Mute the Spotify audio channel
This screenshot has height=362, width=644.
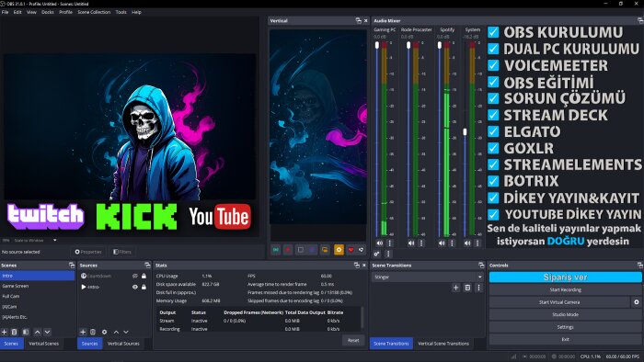pos(442,243)
